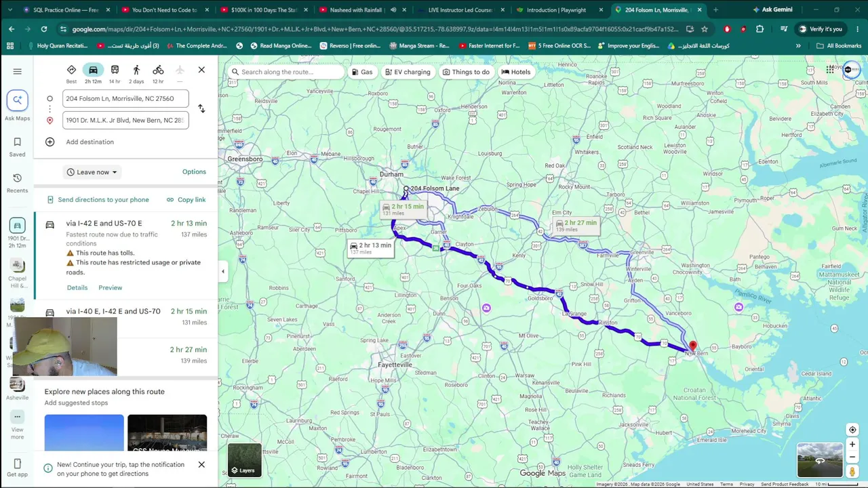Open the Recents panel
This screenshot has width=868, height=488.
(x=18, y=183)
